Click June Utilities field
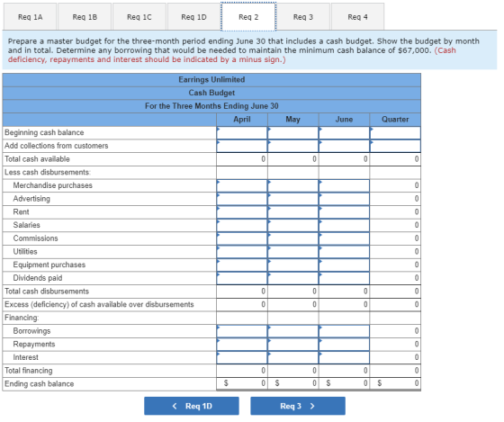The height and width of the screenshot is (422, 504). (344, 252)
